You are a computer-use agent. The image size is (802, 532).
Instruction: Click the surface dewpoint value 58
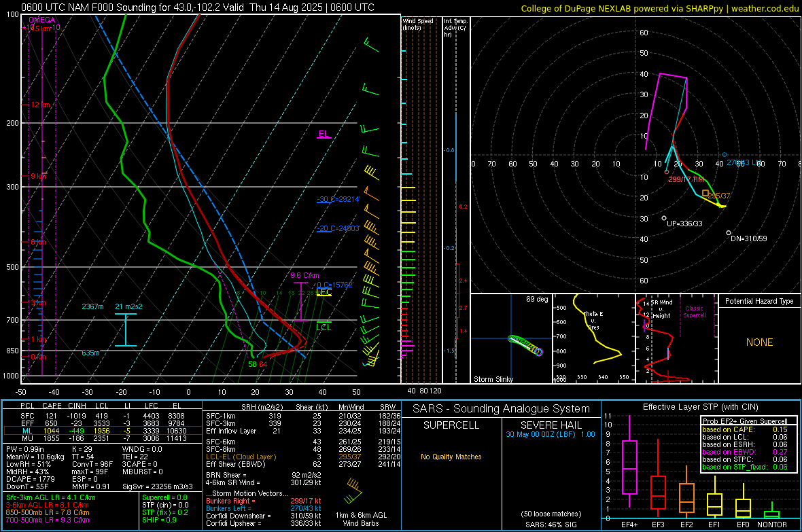(252, 364)
